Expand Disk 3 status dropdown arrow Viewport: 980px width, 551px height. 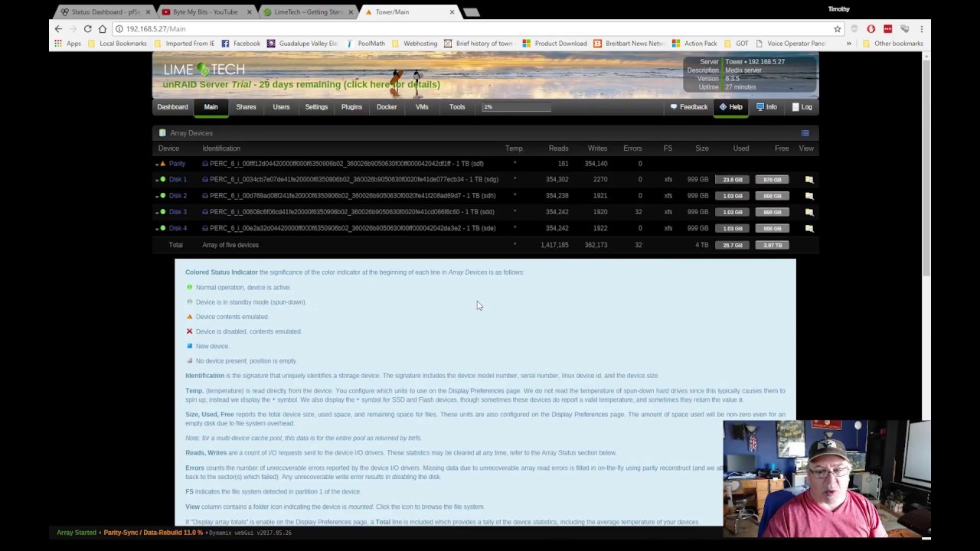tap(157, 212)
